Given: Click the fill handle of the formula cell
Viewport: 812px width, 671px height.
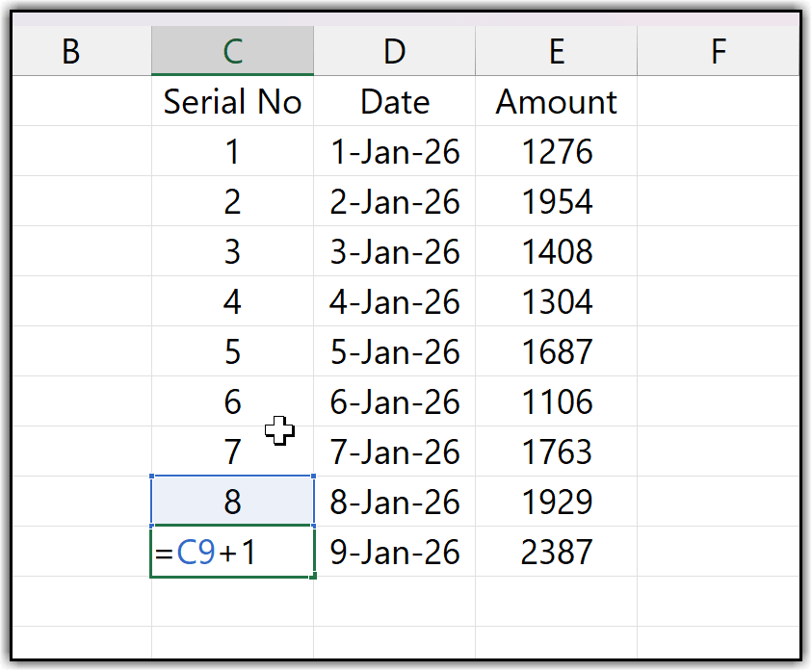Looking at the screenshot, I should tap(313, 577).
